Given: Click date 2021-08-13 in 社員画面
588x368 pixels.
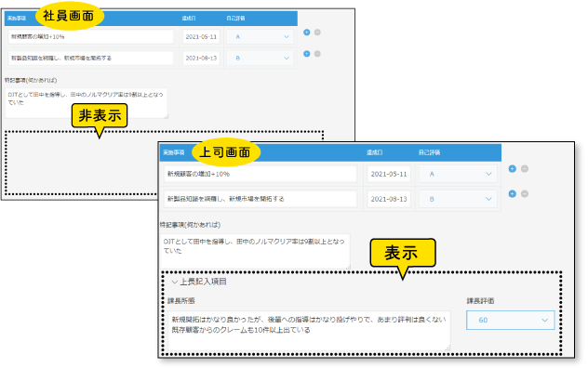Looking at the screenshot, I should click(x=201, y=59).
